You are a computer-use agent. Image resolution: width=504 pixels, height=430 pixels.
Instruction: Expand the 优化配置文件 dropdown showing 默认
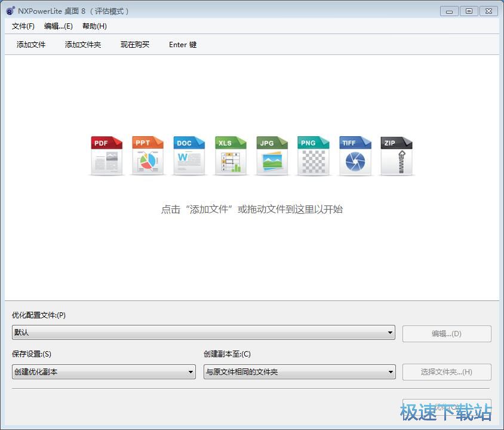point(204,332)
